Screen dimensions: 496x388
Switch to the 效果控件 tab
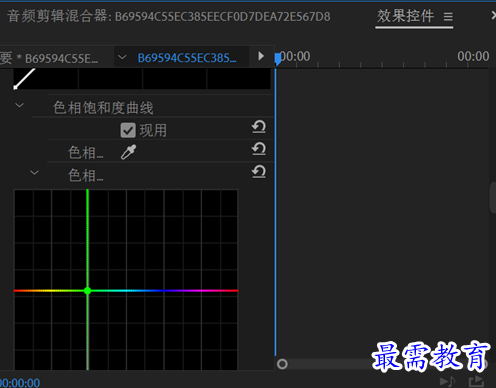(x=405, y=16)
